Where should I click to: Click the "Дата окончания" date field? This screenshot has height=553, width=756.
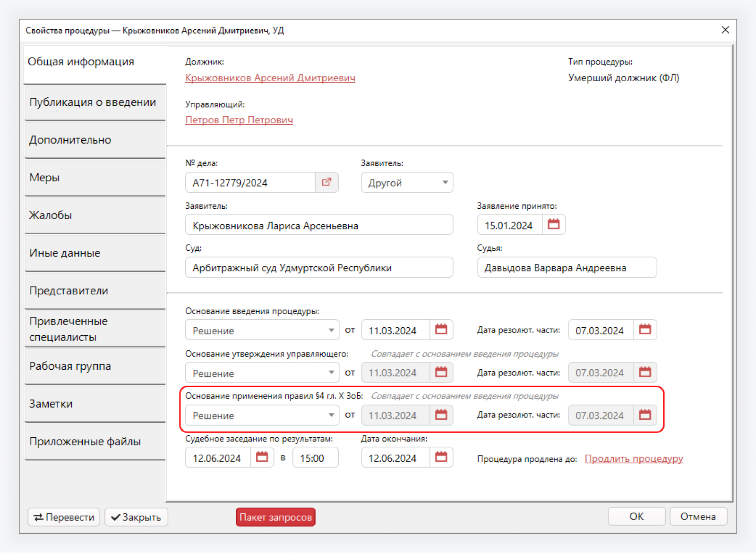tap(395, 458)
